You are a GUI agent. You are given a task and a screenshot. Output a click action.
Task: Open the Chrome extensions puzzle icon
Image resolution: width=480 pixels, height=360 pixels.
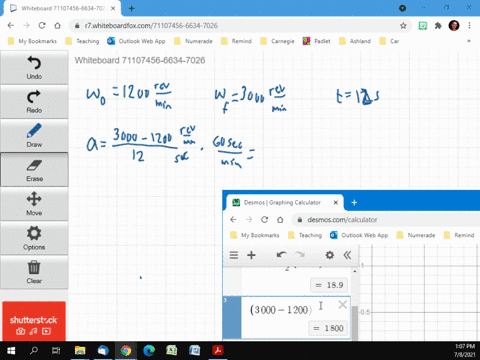pyautogui.click(x=438, y=26)
